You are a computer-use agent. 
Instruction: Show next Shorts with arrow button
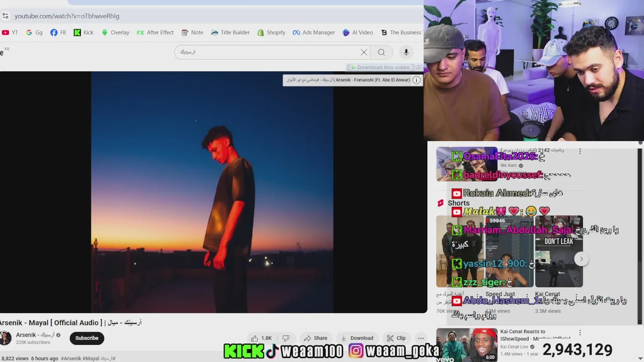pos(581,259)
